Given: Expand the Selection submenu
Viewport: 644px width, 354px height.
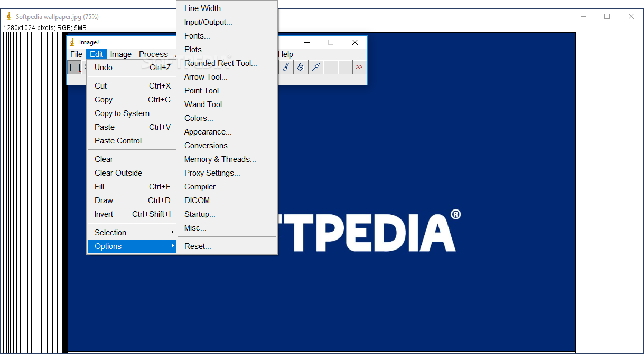Looking at the screenshot, I should coord(132,233).
